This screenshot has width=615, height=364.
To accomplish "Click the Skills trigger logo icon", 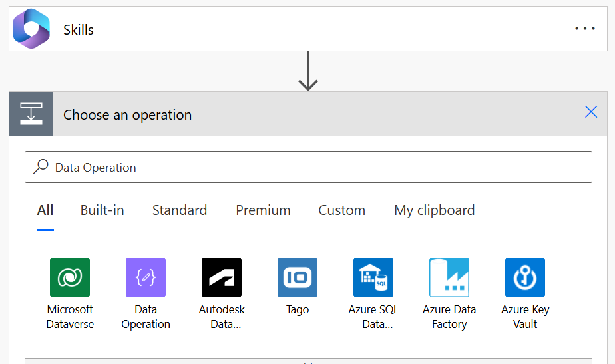I will click(31, 29).
